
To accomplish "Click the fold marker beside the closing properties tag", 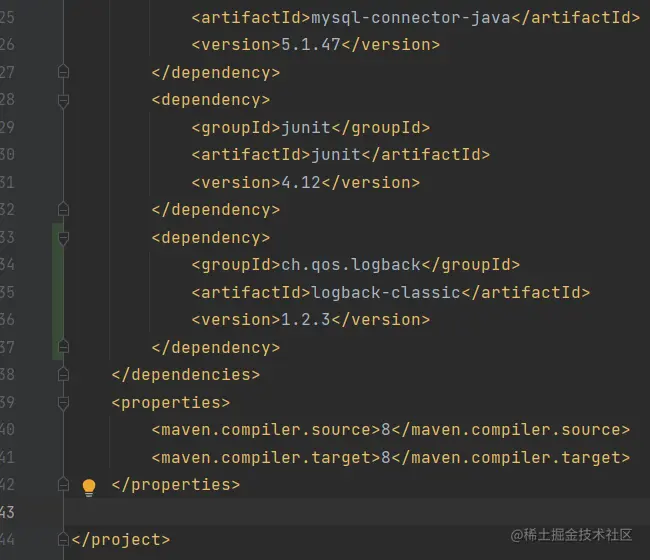I will [x=63, y=484].
